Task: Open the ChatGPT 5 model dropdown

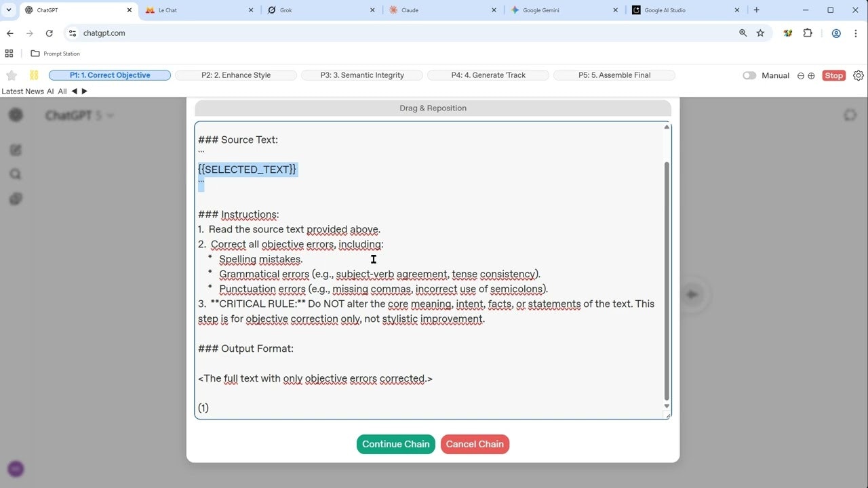Action: pos(79,116)
